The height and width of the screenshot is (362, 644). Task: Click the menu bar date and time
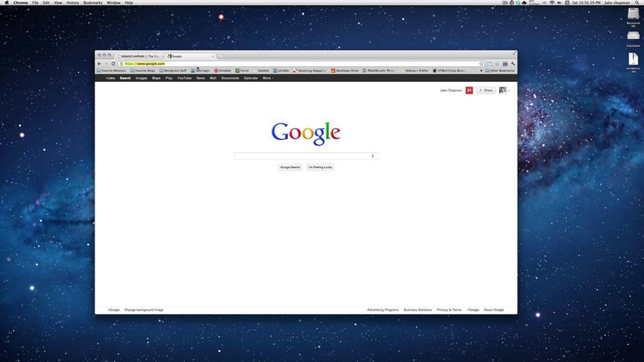click(x=586, y=3)
